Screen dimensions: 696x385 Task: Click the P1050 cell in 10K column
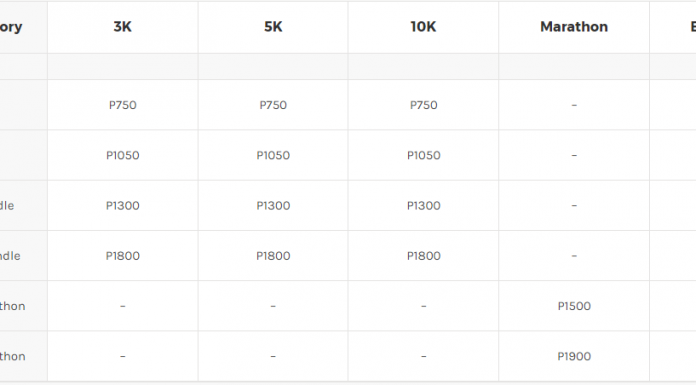(423, 155)
